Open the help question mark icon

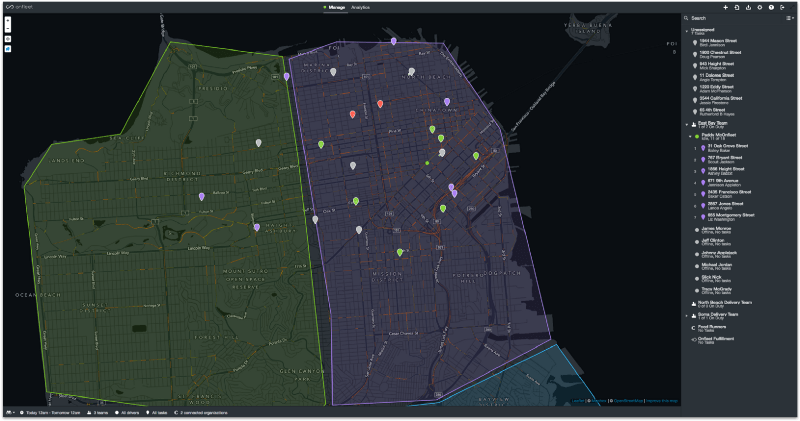click(771, 7)
